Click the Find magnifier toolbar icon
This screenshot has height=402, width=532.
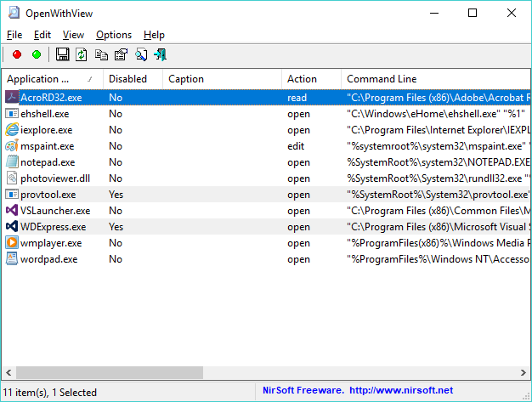(141, 54)
